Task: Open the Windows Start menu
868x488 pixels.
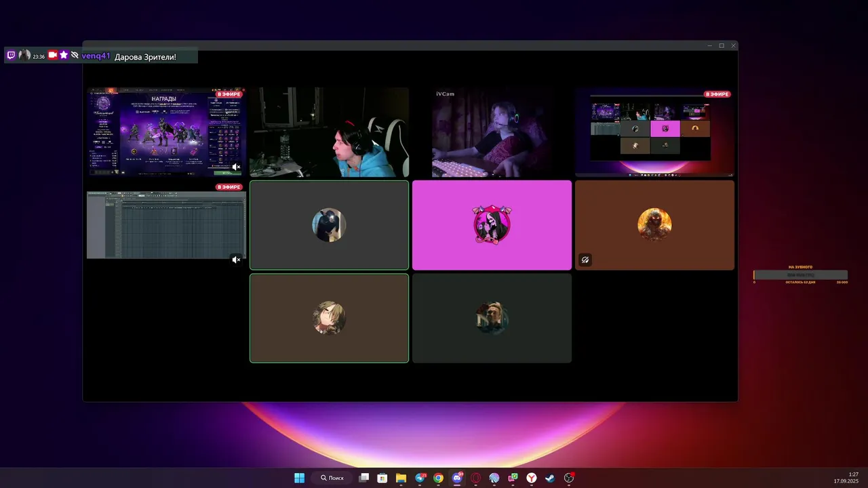Action: pyautogui.click(x=299, y=478)
